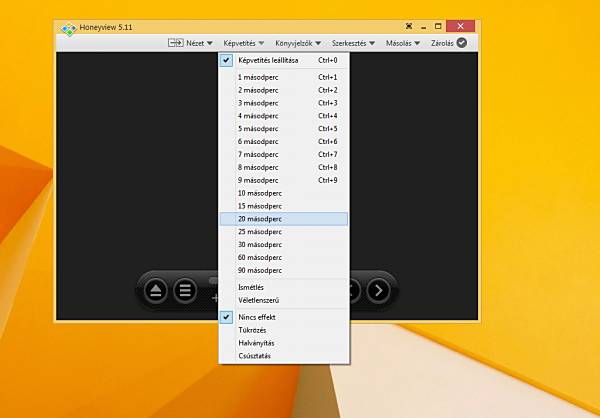The height and width of the screenshot is (418, 600).
Task: Click the Honeyview 5.11 title text
Action: (x=106, y=28)
